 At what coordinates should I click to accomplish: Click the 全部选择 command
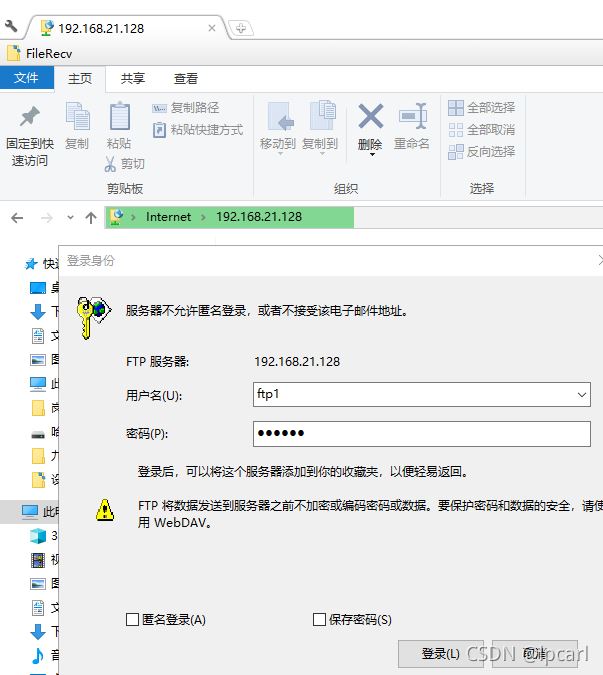coord(482,108)
